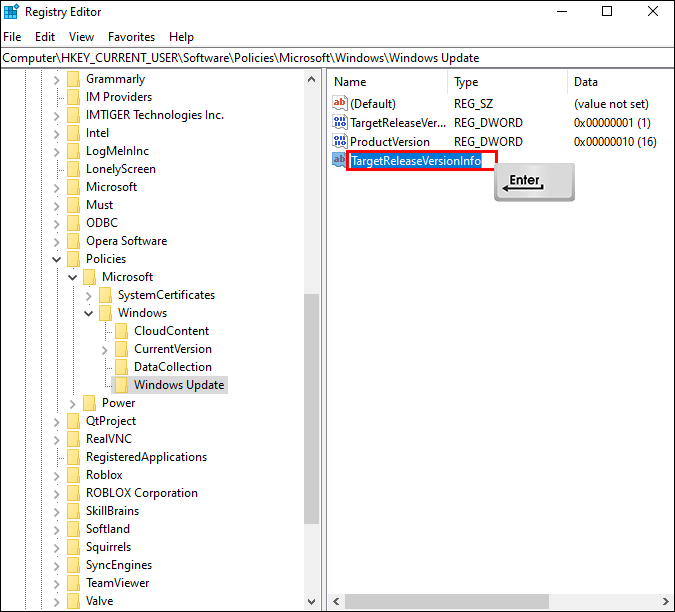Click the Windows Update folder icon

click(122, 385)
